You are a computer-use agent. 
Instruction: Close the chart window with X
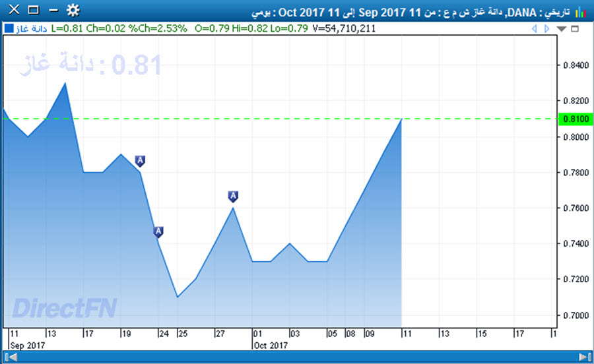tap(13, 10)
